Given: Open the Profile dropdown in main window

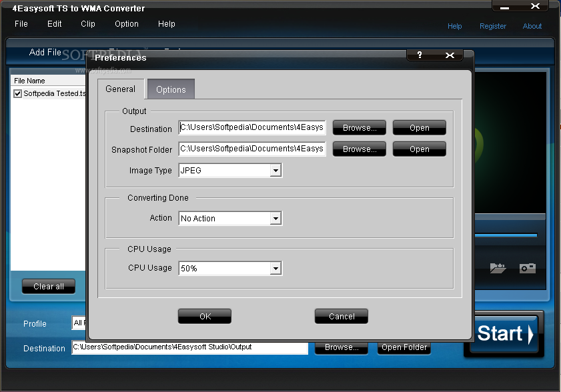Looking at the screenshot, I should click(x=79, y=323).
